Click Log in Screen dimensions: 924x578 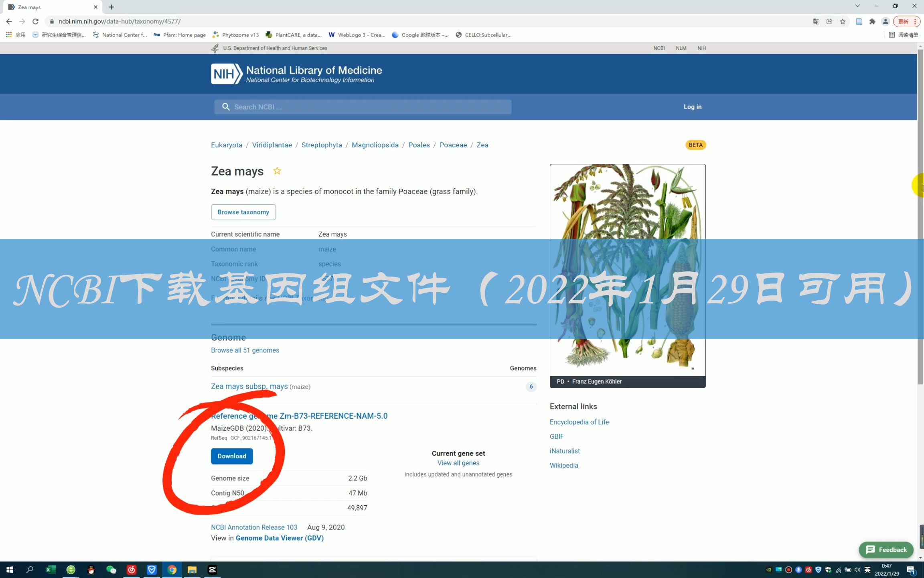[693, 107]
